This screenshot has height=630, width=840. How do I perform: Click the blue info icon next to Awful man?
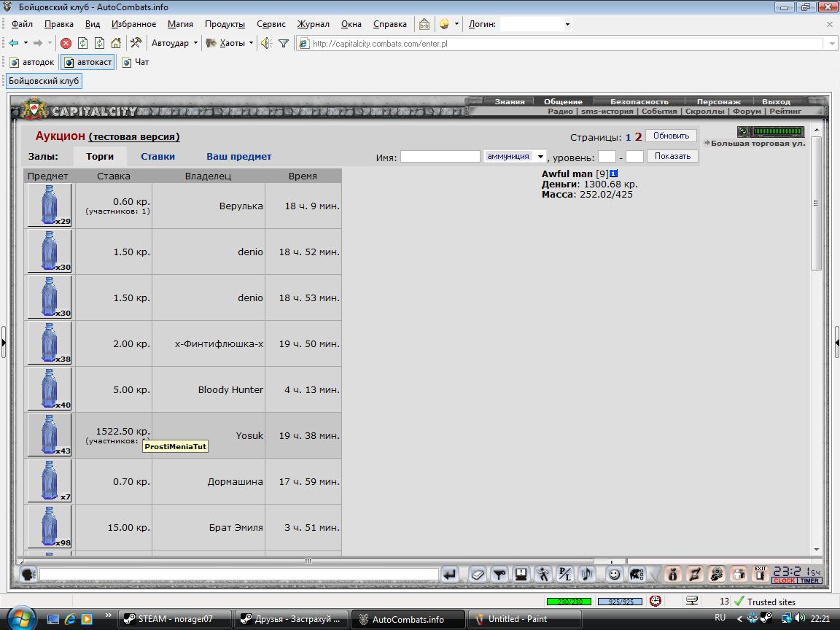coord(613,174)
